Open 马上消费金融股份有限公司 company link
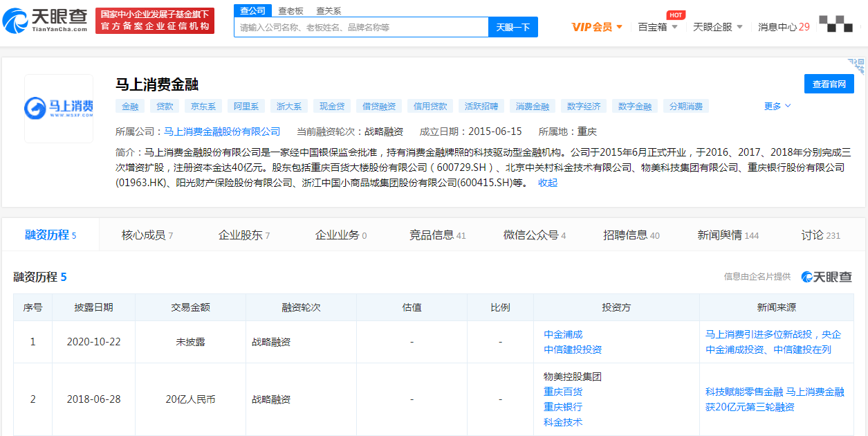This screenshot has height=436, width=868. 222,131
